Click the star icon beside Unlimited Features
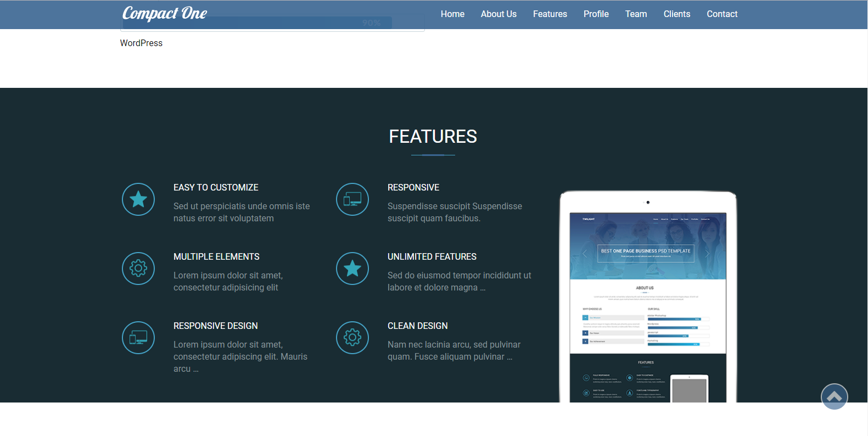Viewport: 868px width, 436px height. 352,269
